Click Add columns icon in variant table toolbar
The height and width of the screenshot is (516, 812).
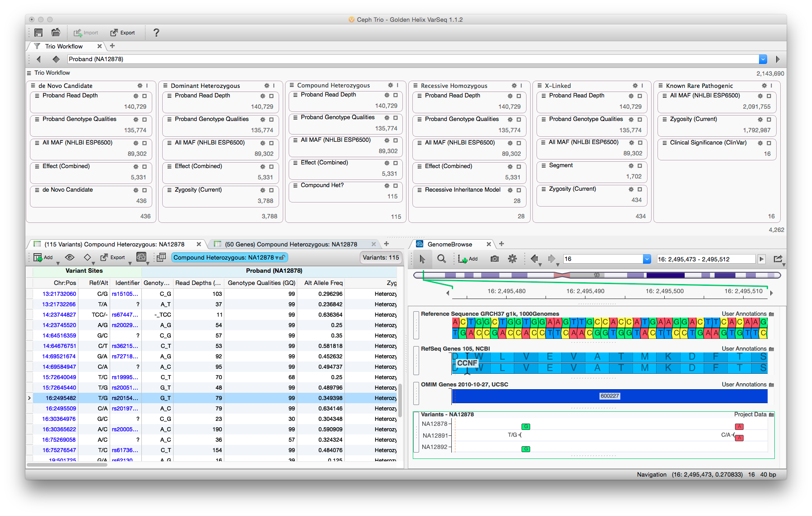pos(43,257)
